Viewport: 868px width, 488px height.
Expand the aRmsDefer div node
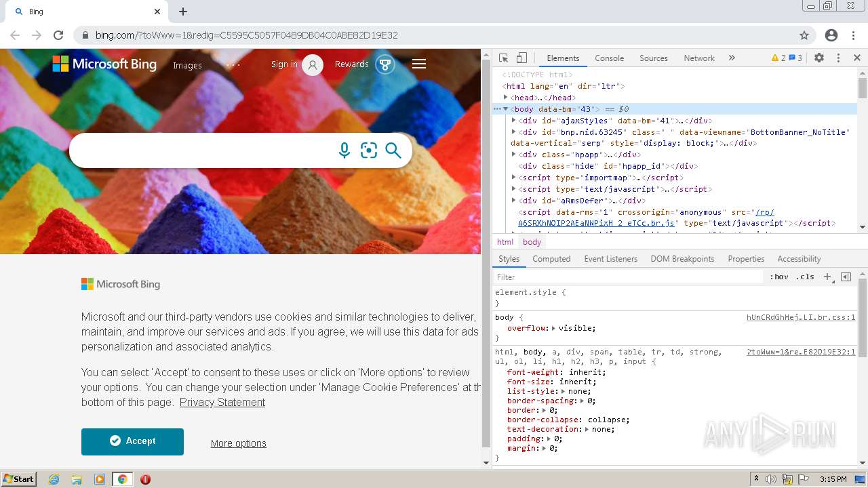514,201
